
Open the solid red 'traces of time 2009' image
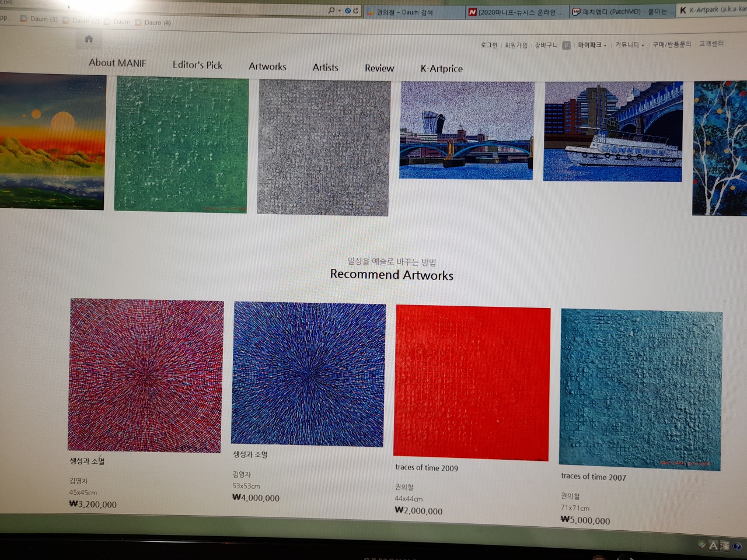tap(472, 383)
